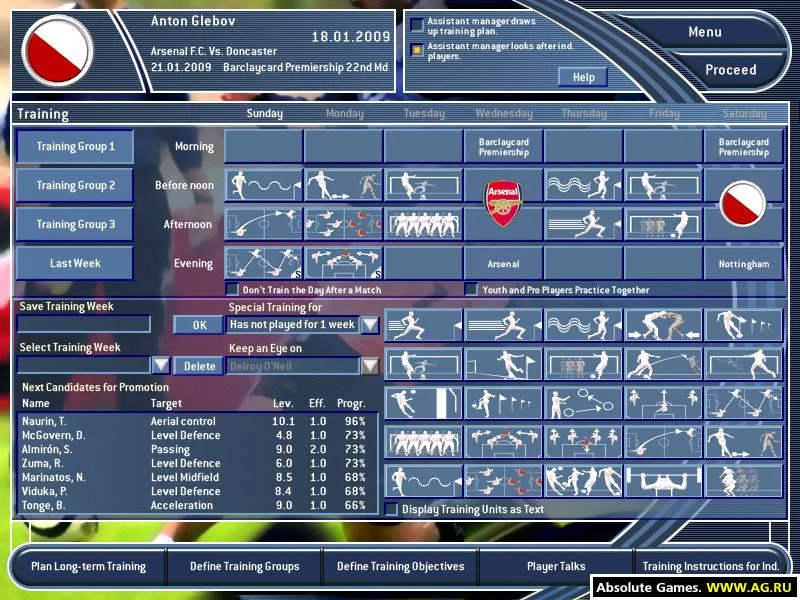Open the Last Week training view
The image size is (800, 600).
click(75, 263)
